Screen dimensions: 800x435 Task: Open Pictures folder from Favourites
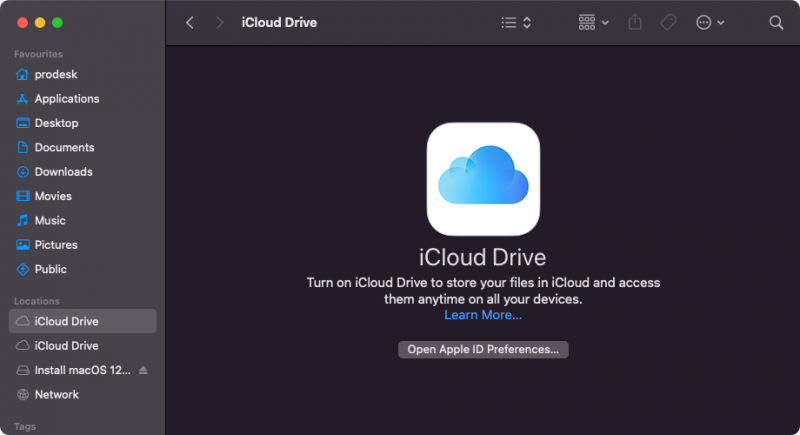point(56,245)
